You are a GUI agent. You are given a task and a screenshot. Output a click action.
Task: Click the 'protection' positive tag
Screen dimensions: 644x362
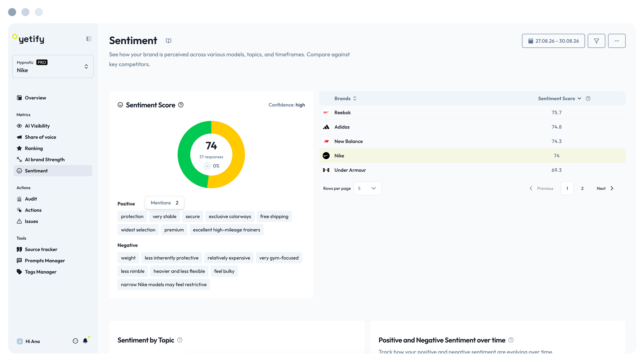point(132,216)
